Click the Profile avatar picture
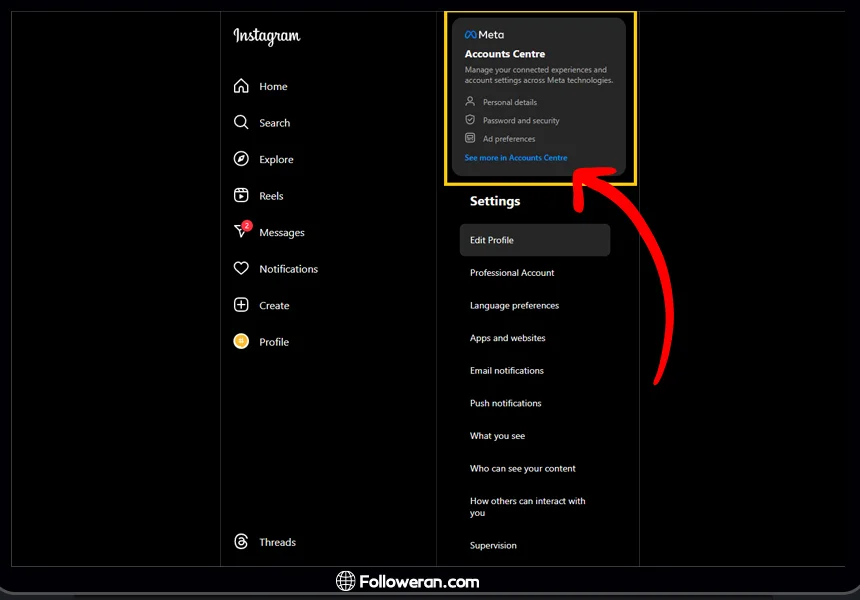The width and height of the screenshot is (860, 600). 241,342
